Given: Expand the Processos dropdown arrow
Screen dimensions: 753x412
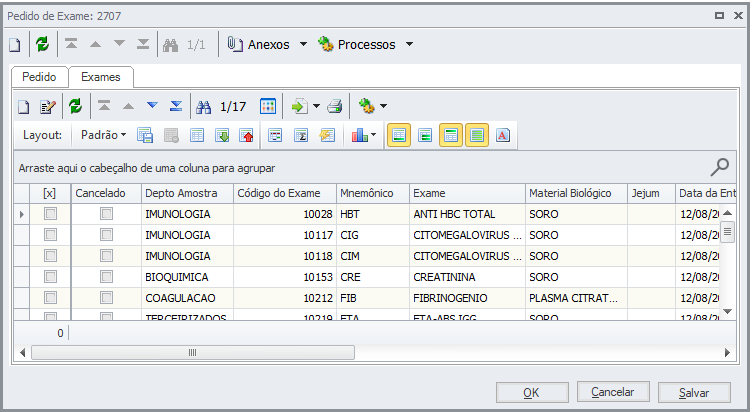Looking at the screenshot, I should coord(409,44).
